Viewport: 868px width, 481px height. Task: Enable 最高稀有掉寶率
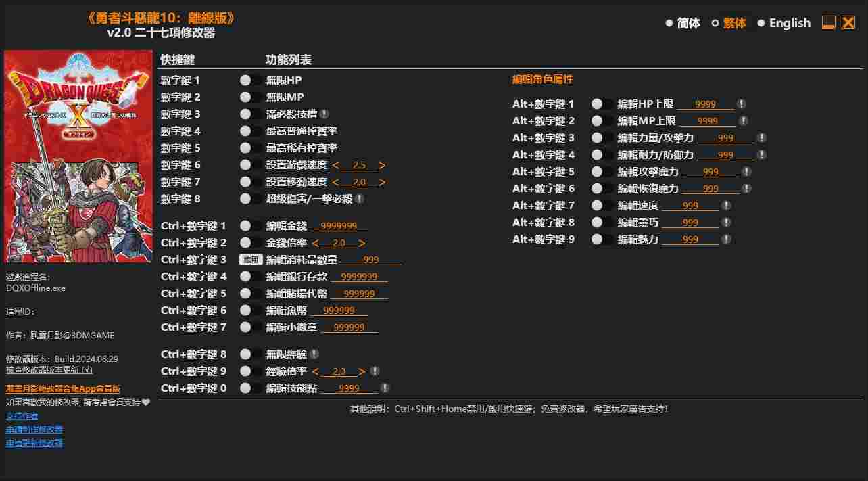pyautogui.click(x=251, y=148)
